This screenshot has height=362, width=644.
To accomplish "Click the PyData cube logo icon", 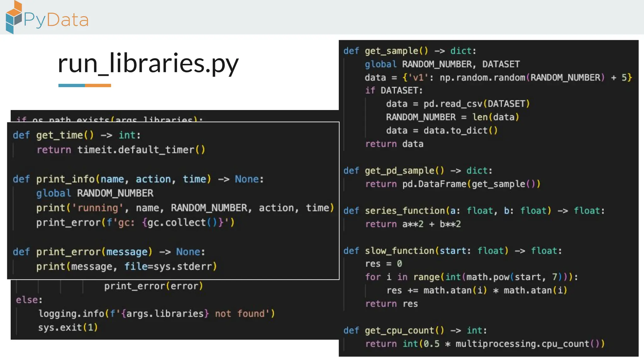I will point(14,17).
